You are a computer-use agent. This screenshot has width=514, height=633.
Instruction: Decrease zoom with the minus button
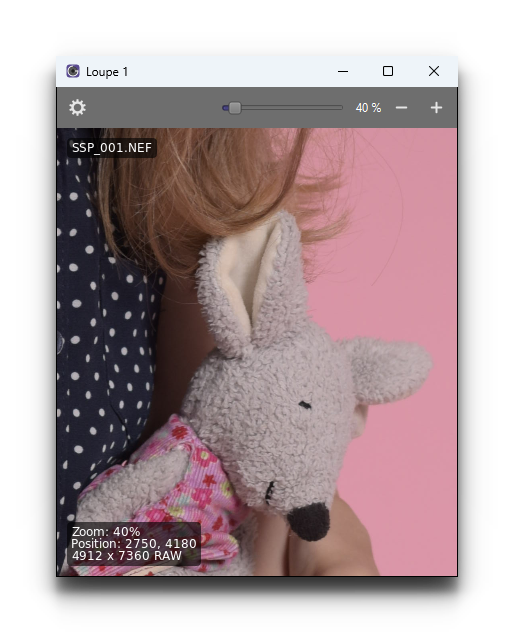pos(401,108)
